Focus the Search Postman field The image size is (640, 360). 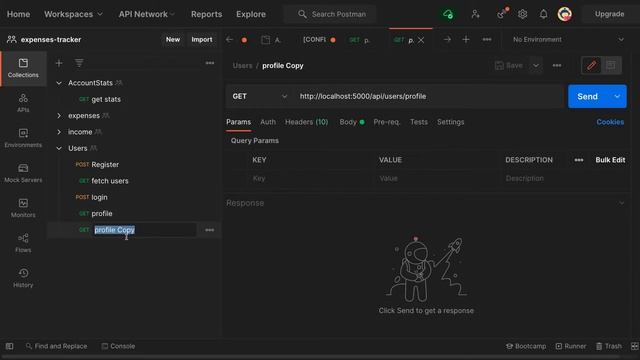(x=331, y=14)
